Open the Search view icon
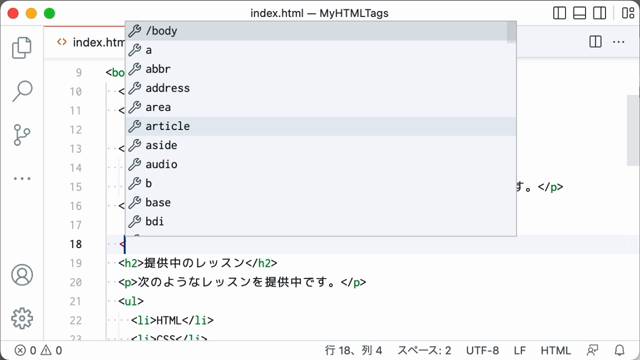This screenshot has height=360, width=640. pyautogui.click(x=22, y=91)
